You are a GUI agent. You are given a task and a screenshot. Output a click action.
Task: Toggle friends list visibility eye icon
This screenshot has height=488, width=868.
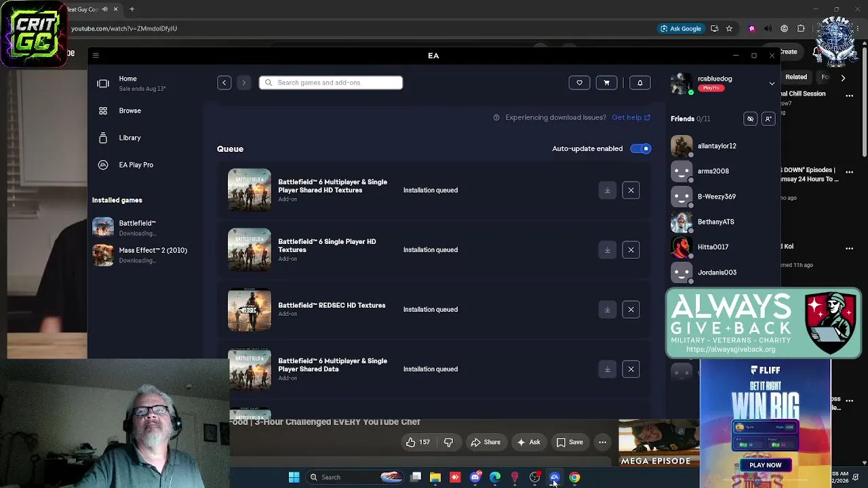tap(751, 119)
